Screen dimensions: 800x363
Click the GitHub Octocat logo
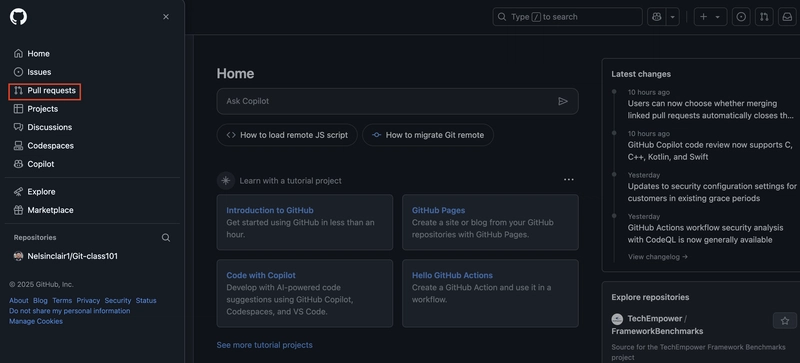click(18, 17)
